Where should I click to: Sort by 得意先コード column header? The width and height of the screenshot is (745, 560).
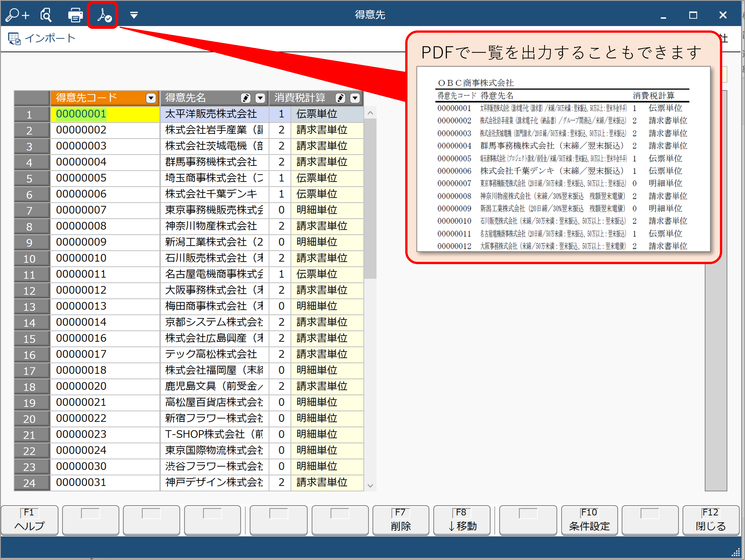(105, 98)
